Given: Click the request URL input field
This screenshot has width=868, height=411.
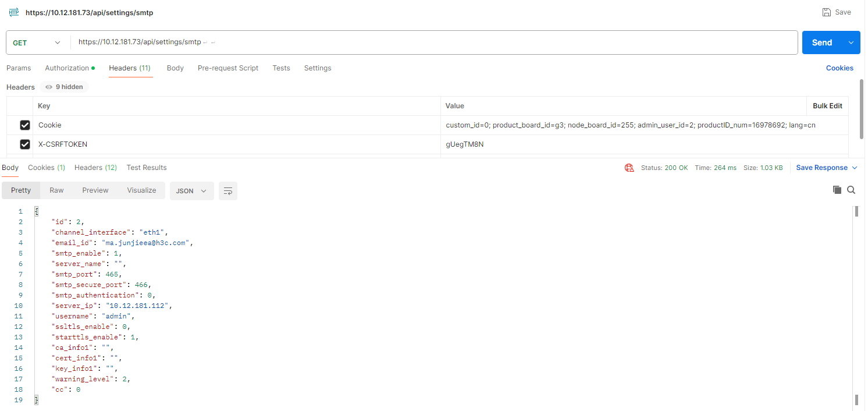Looking at the screenshot, I should pyautogui.click(x=407, y=42).
